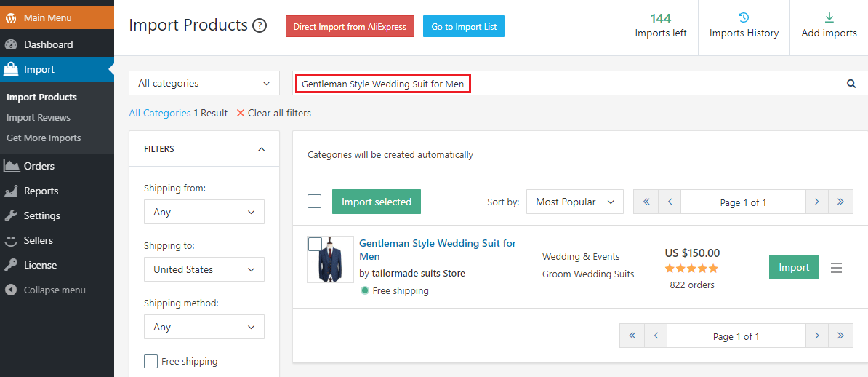Screen dimensions: 868x377
Task: Expand the Sort by Most Popular dropdown
Action: [574, 202]
